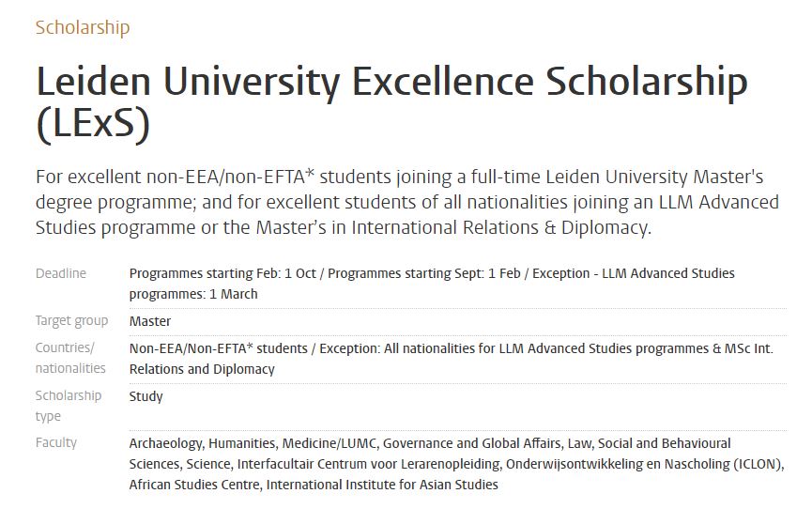Click the Non-EEA/Non-EFTA students text
The height and width of the screenshot is (509, 812).
pos(218,348)
